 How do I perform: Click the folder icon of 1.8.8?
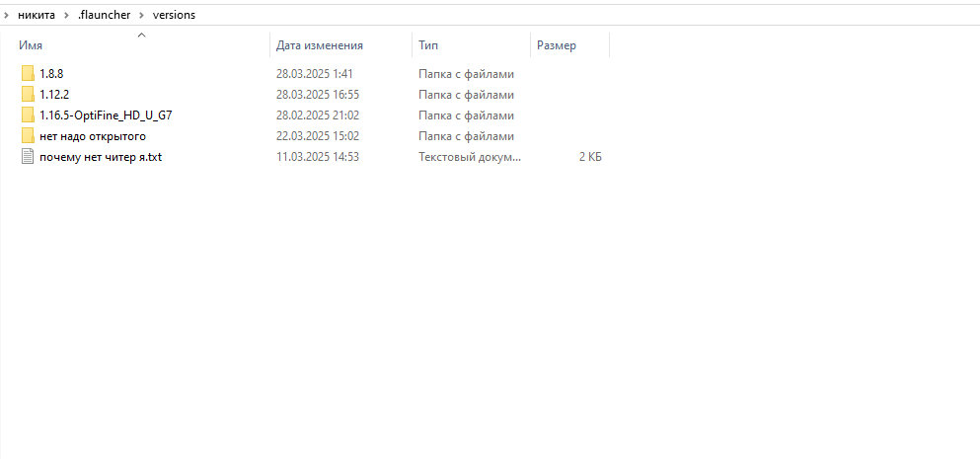(x=28, y=74)
